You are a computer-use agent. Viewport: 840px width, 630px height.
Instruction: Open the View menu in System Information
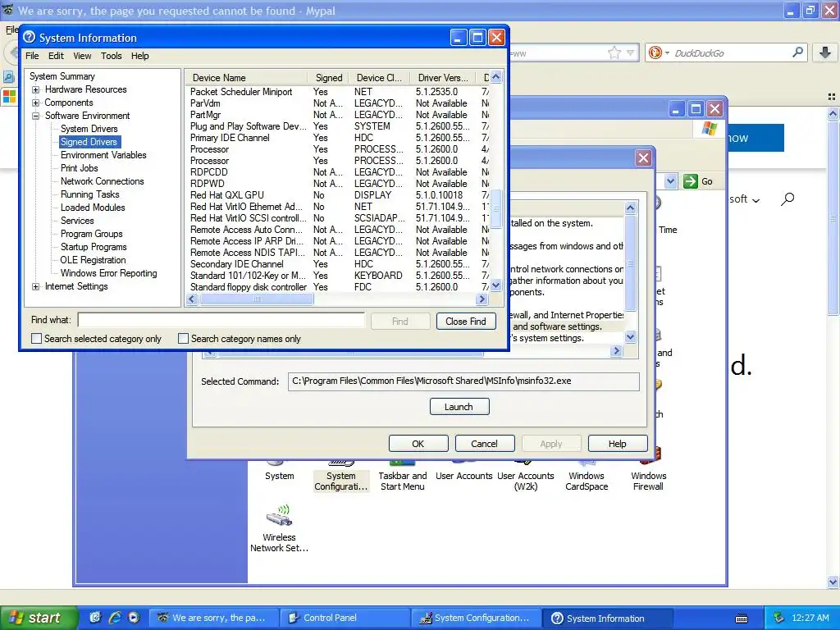tap(82, 56)
